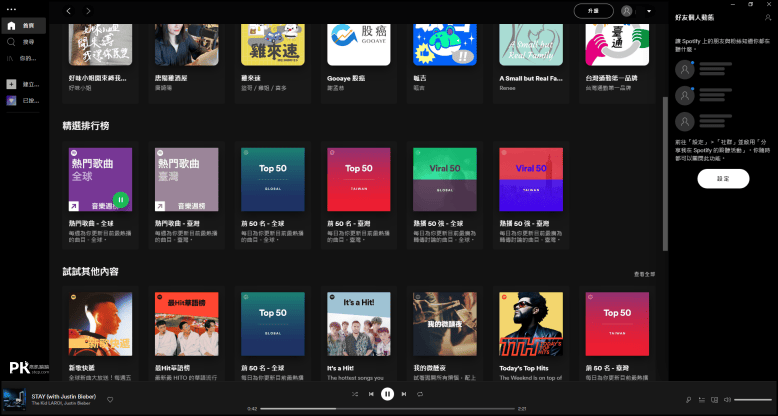This screenshot has height=416, width=778.
Task: Open Today's Top Hits playlist
Action: coord(531,324)
